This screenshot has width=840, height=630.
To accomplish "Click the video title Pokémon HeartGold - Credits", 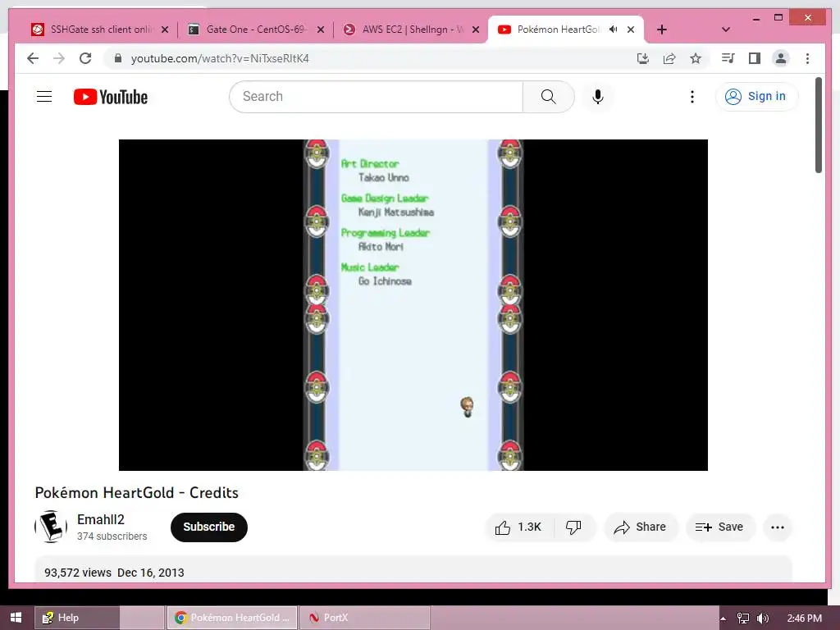I will coord(137,492).
